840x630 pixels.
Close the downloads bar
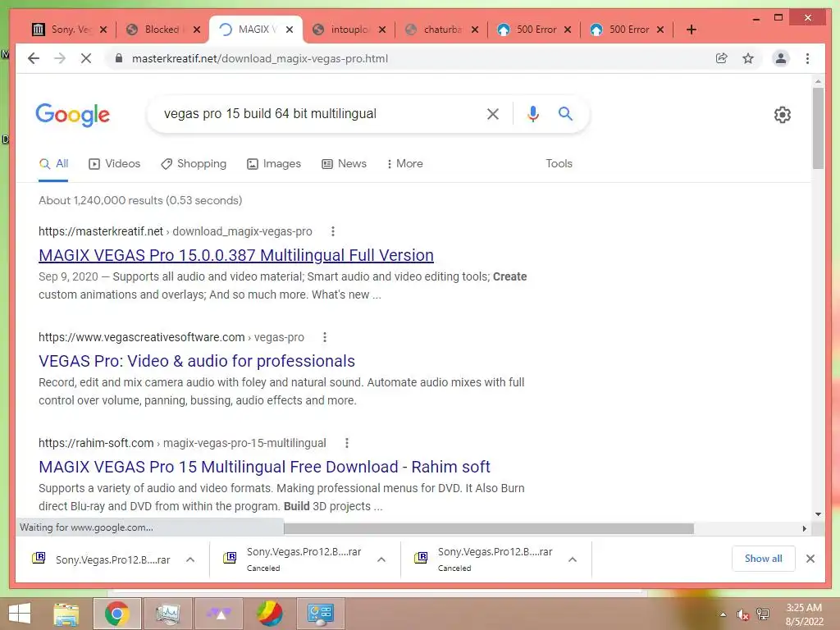pyautogui.click(x=810, y=559)
